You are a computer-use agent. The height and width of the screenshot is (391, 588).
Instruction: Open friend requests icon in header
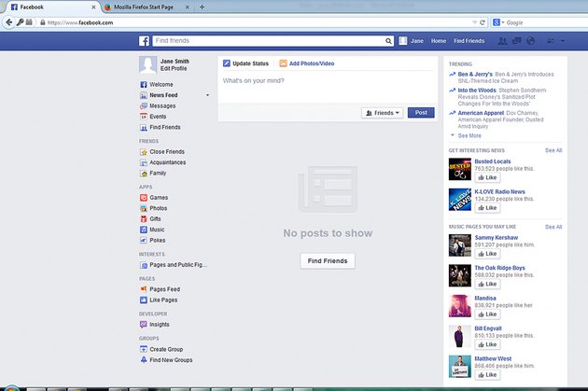click(x=502, y=41)
